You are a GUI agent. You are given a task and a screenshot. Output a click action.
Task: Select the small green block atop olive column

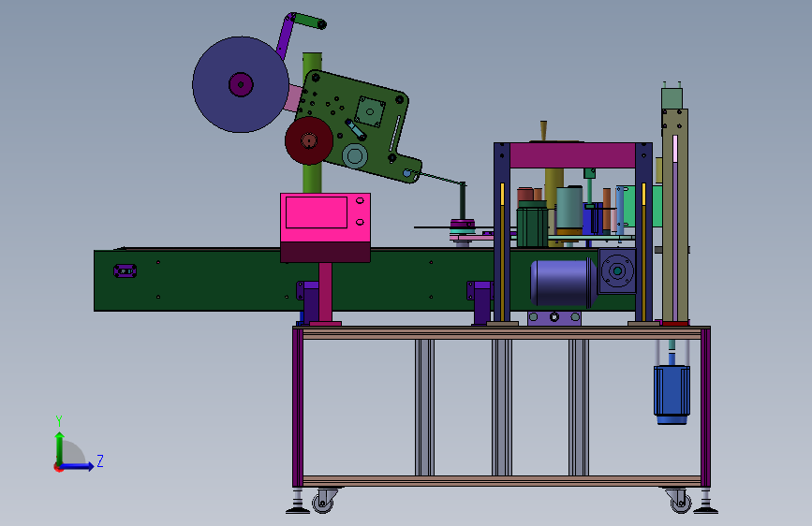(x=672, y=98)
